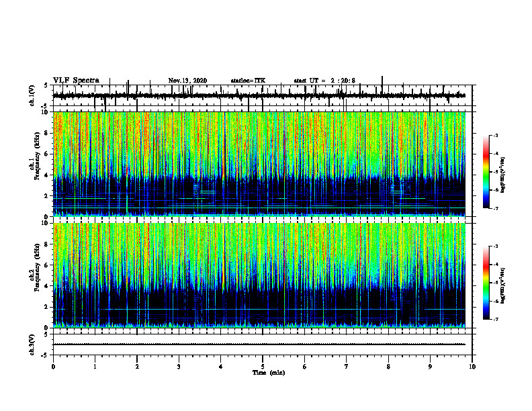The height and width of the screenshot is (411, 532).
Task: Click the ch.1 voltage waveform trace
Action: coord(259,95)
